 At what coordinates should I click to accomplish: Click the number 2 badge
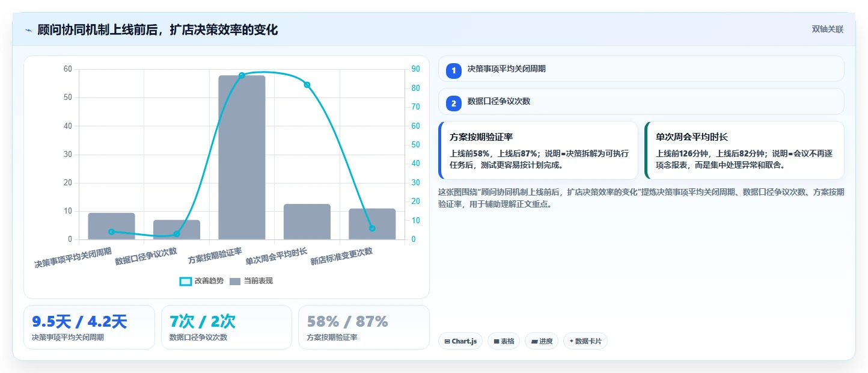coord(454,103)
